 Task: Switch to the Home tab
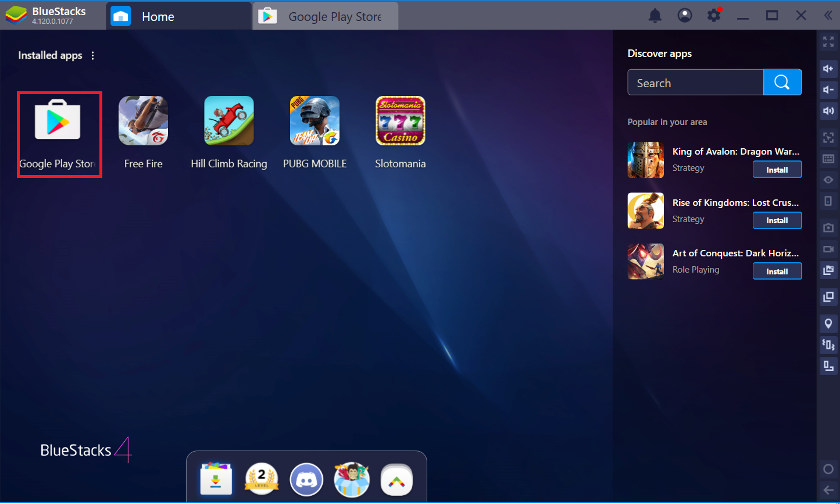pyautogui.click(x=179, y=16)
